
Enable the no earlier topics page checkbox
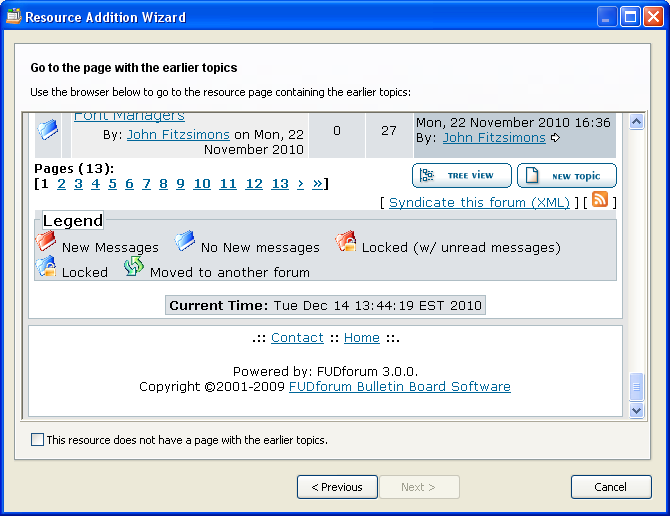[38, 439]
